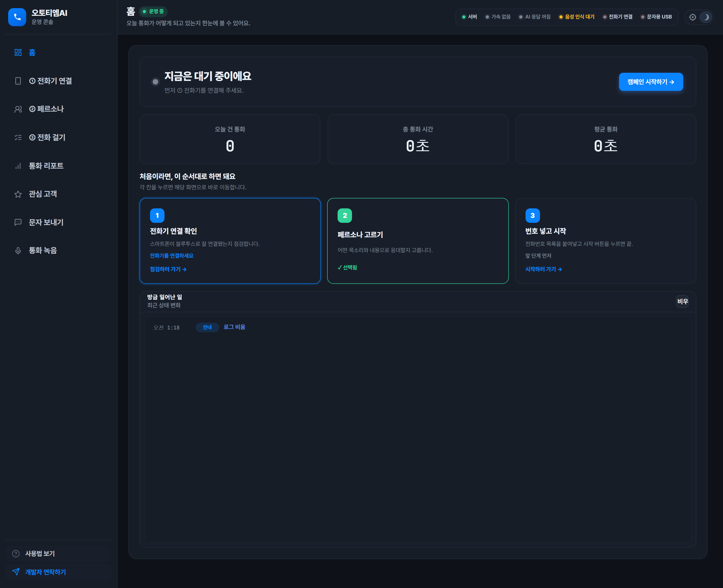Follow the 시작하러 가기 link
723x588 pixels.
(x=543, y=269)
